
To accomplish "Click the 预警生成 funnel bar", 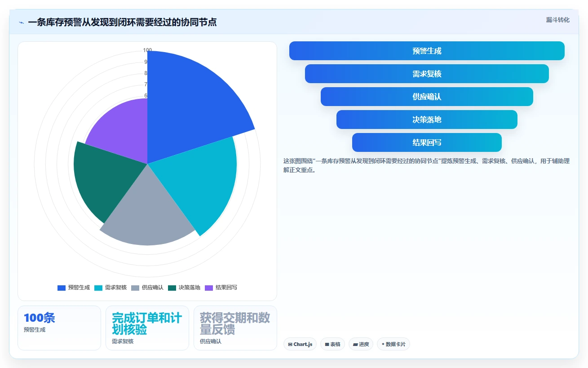I will [427, 51].
